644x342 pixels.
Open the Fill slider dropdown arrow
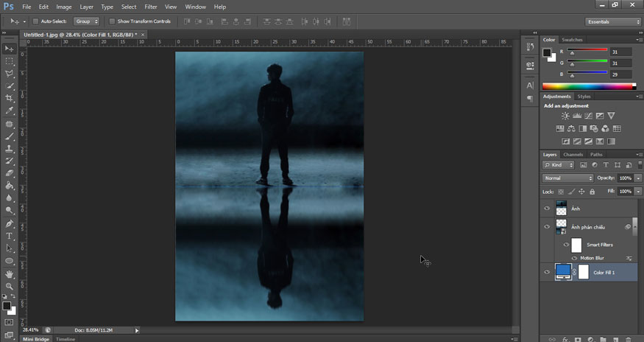[638, 192]
